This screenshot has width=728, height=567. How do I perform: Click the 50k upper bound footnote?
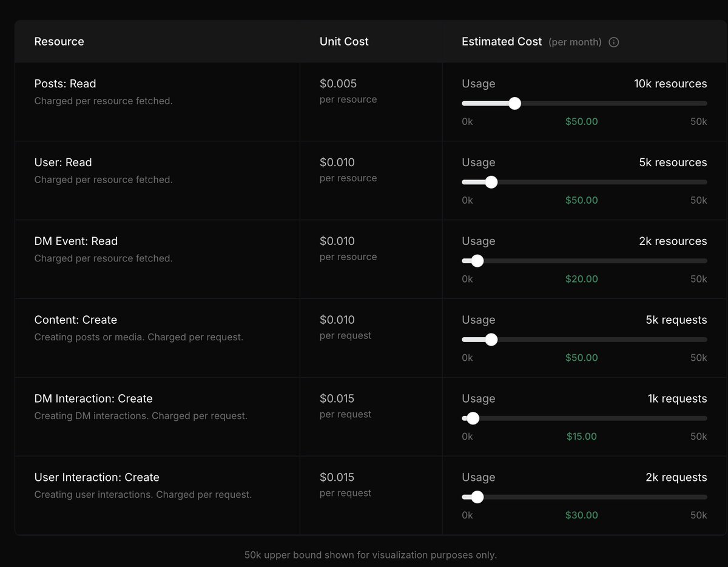[371, 555]
